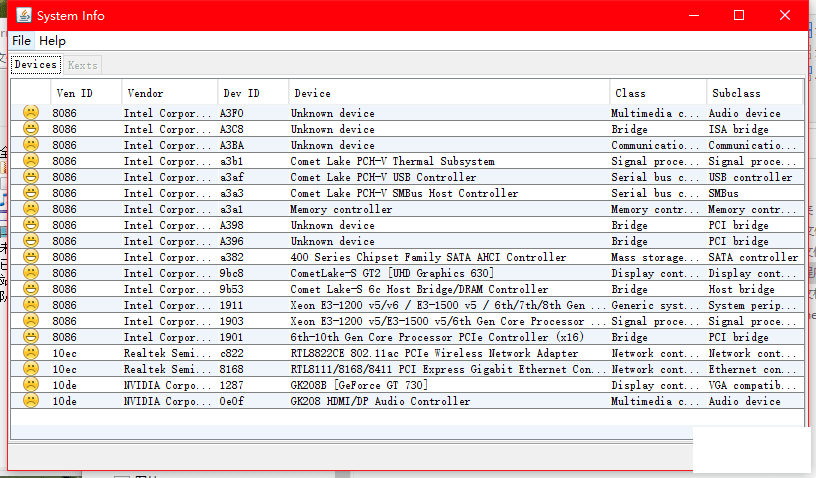Image resolution: width=816 pixels, height=478 pixels.
Task: Select 'Comet Lake PCH-V SMBus Host Controller' text
Action: tap(404, 193)
